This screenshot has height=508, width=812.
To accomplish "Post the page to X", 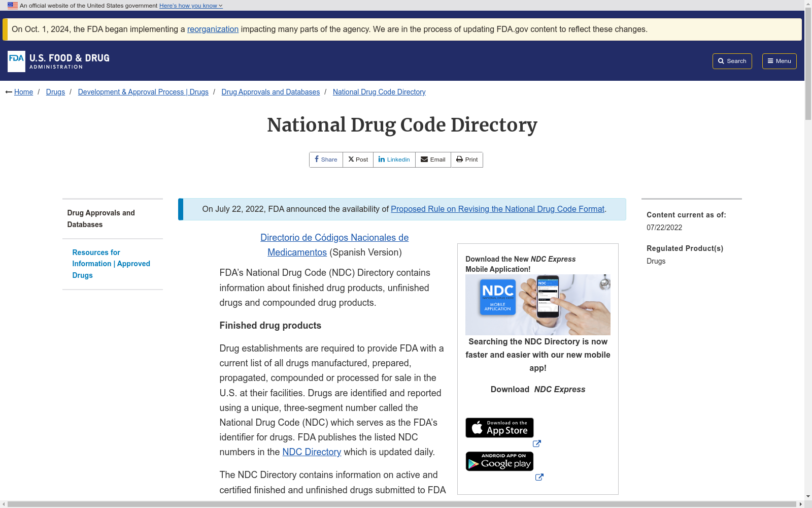I will 358,160.
